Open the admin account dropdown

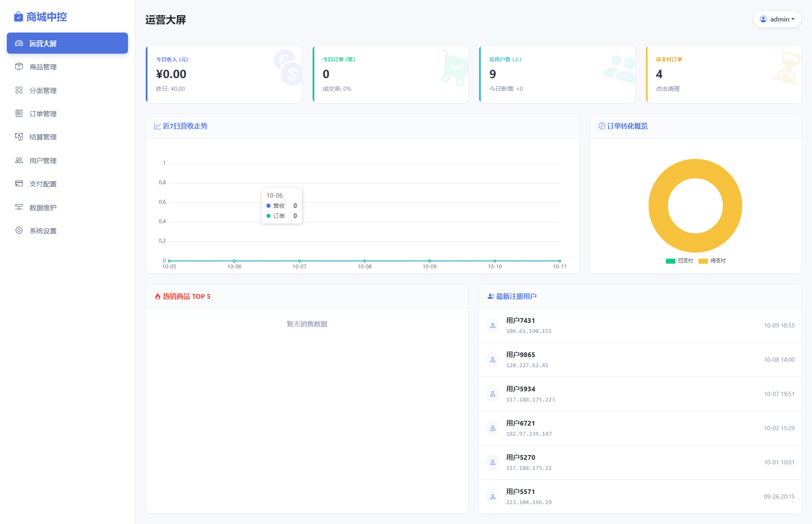(777, 19)
